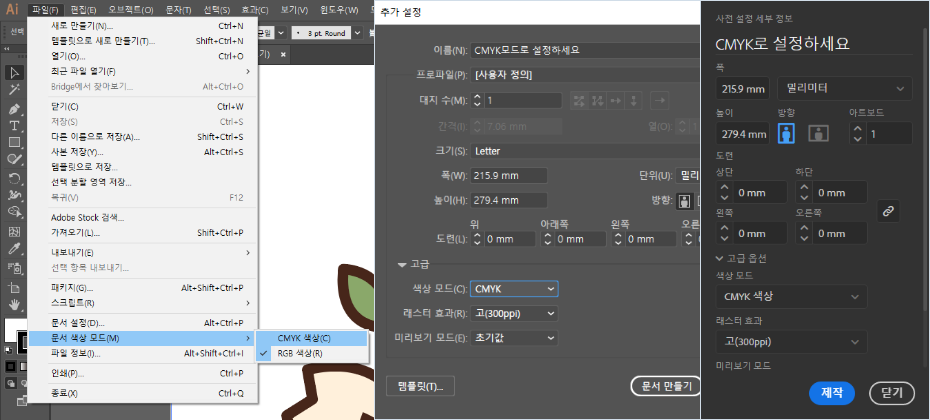
Task: Select the Eyedropper tool
Action: [x=15, y=248]
